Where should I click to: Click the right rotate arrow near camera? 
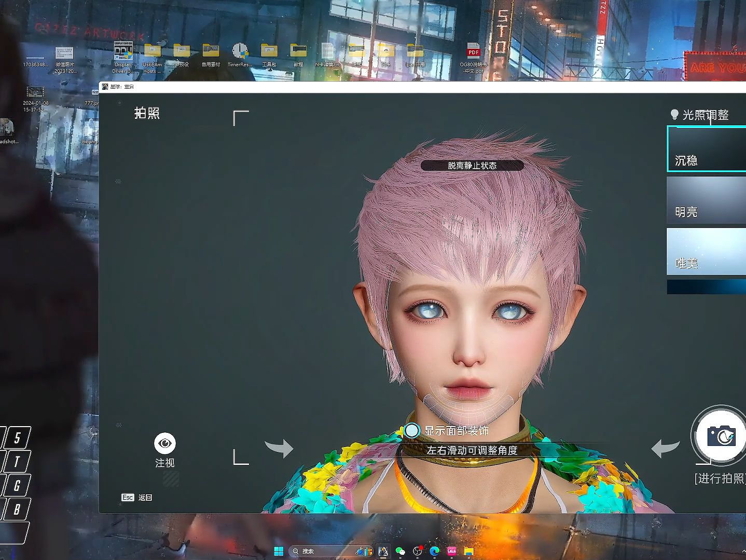point(666,448)
